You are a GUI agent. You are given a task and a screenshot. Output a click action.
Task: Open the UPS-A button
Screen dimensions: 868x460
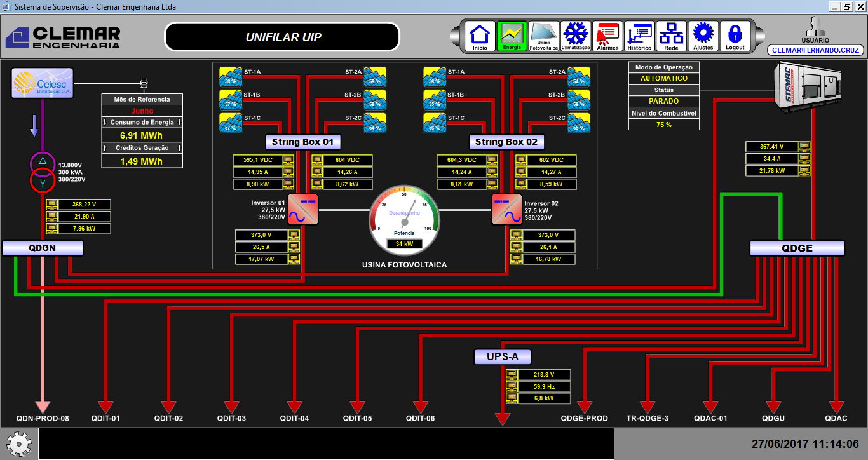(x=502, y=357)
